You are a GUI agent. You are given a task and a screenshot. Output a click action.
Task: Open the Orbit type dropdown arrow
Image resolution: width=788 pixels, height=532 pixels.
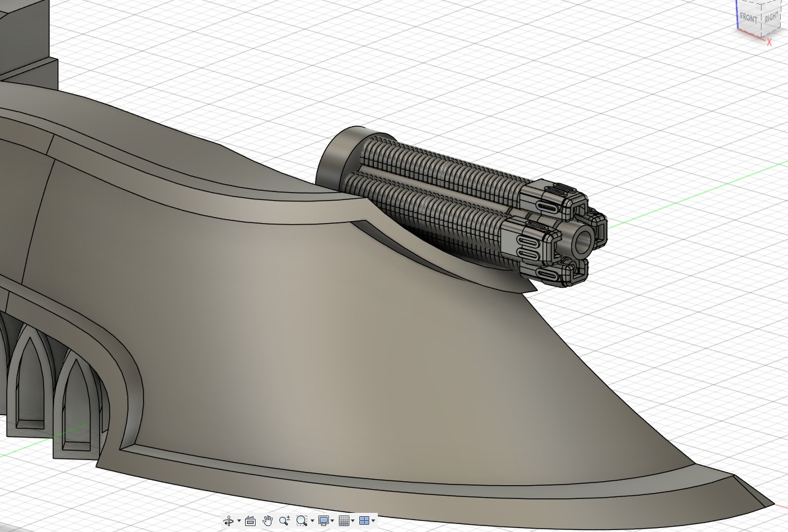pyautogui.click(x=238, y=521)
